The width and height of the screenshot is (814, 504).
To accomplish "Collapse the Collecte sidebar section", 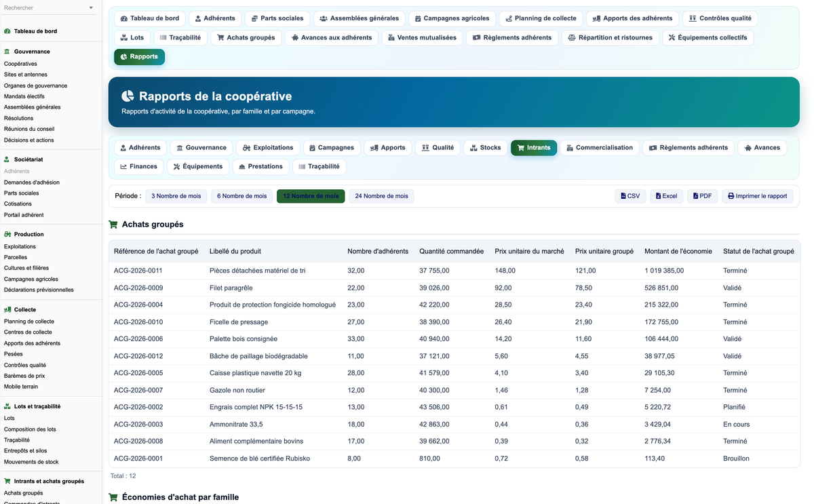I will (x=25, y=309).
